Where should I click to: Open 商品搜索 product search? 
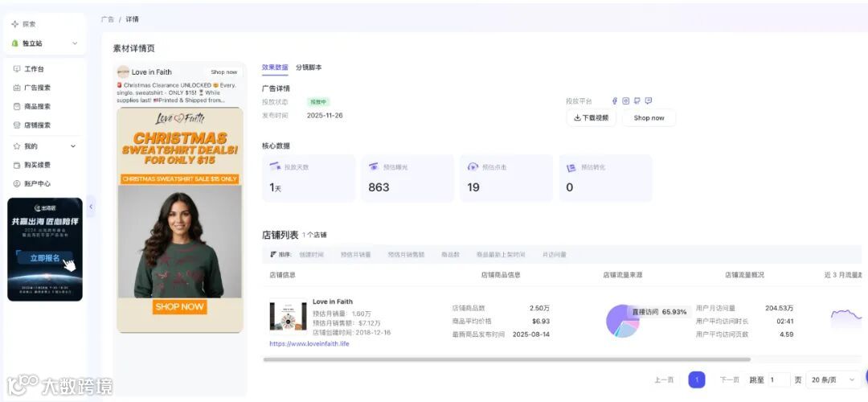(x=36, y=106)
